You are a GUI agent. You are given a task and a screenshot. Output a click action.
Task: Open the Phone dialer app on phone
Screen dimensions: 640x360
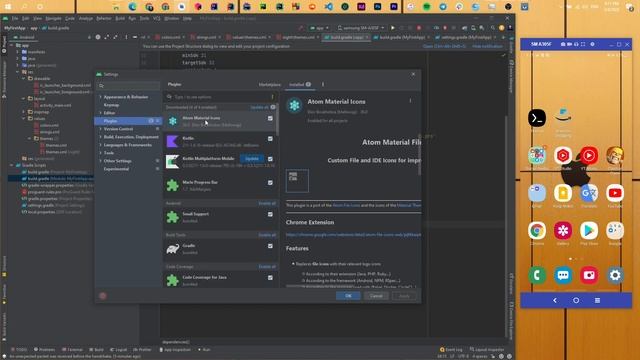pos(537,275)
